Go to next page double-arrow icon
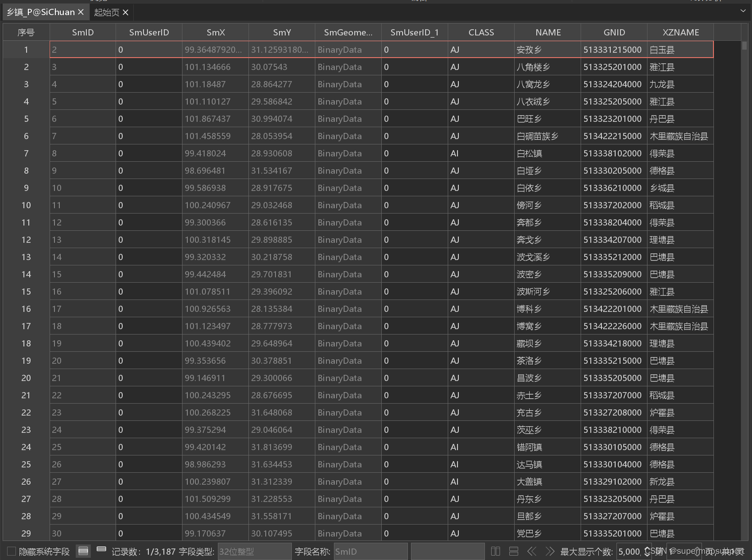The height and width of the screenshot is (560, 752). point(550,551)
